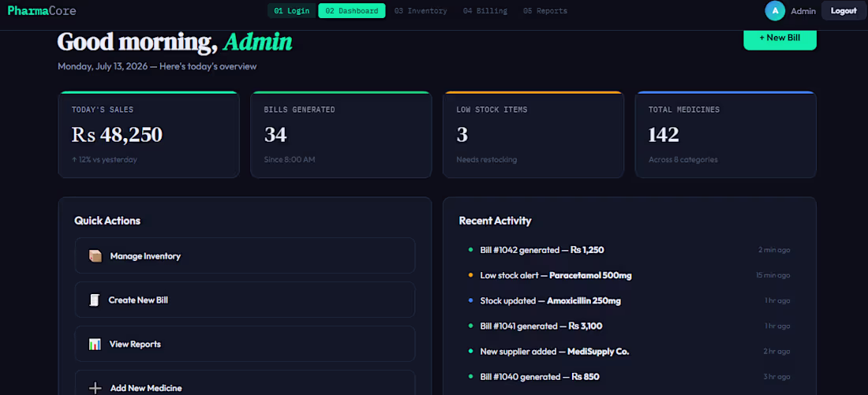The image size is (868, 395).
Task: Select Add New Medicine quick action
Action: tap(245, 383)
